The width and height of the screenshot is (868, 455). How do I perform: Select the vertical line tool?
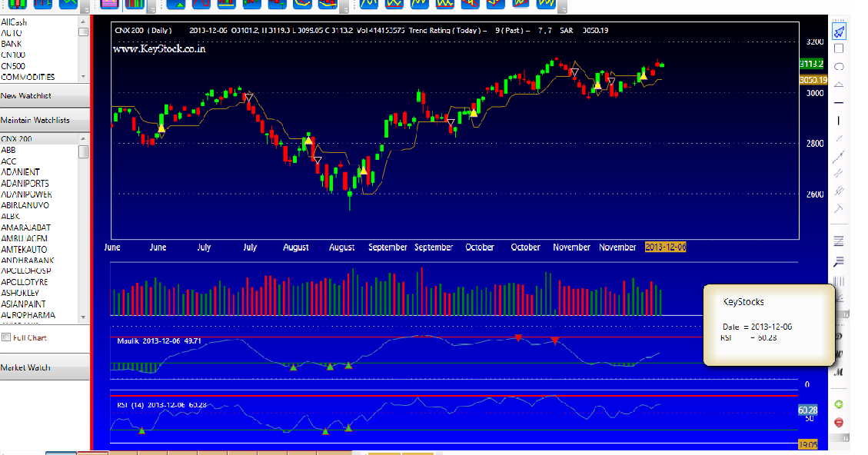[x=839, y=121]
